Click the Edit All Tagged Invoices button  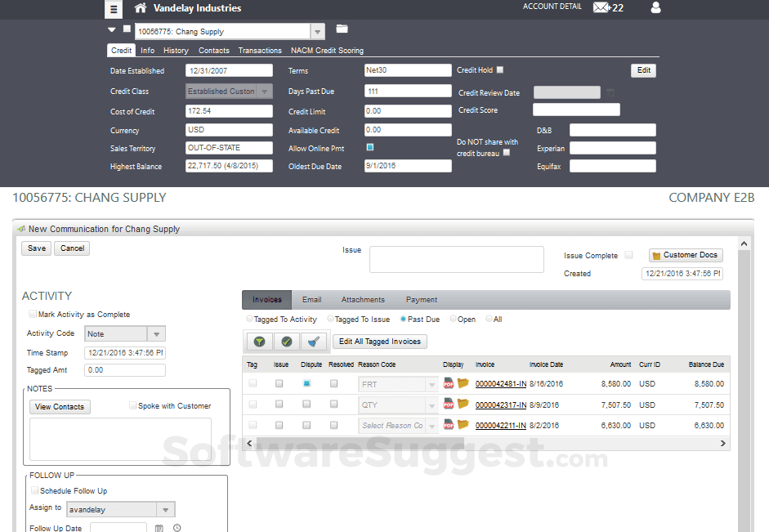pos(380,342)
